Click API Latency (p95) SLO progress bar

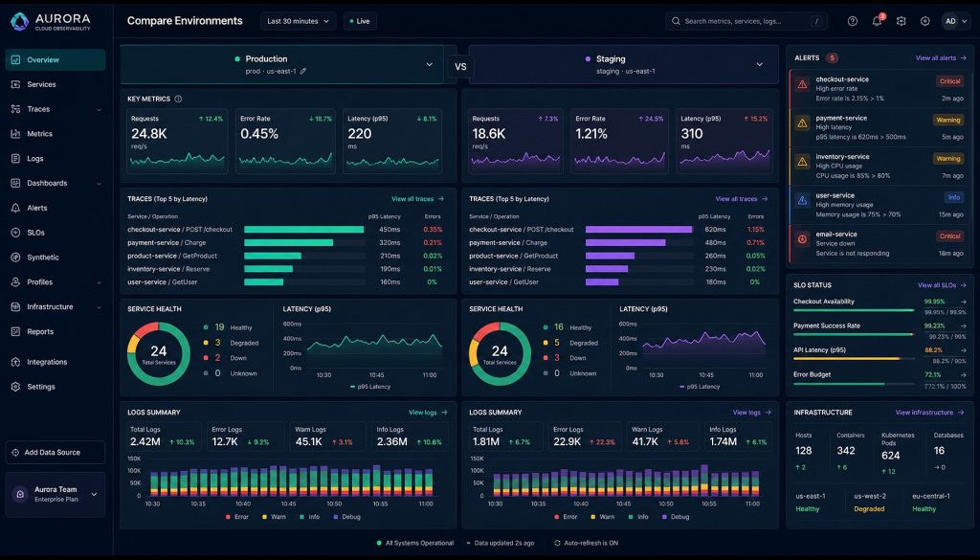(x=854, y=359)
